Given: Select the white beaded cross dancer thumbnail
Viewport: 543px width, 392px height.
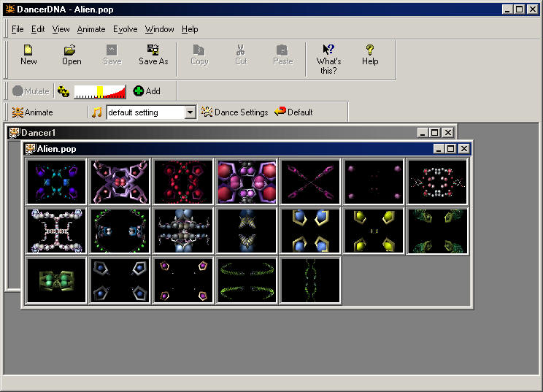Looking at the screenshot, I should point(56,231).
